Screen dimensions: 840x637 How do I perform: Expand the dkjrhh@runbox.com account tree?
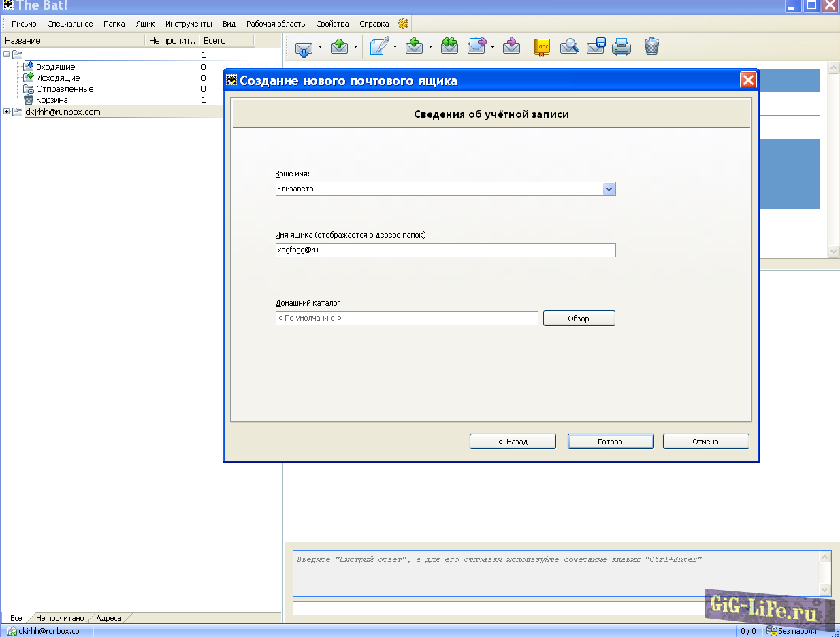(7, 112)
